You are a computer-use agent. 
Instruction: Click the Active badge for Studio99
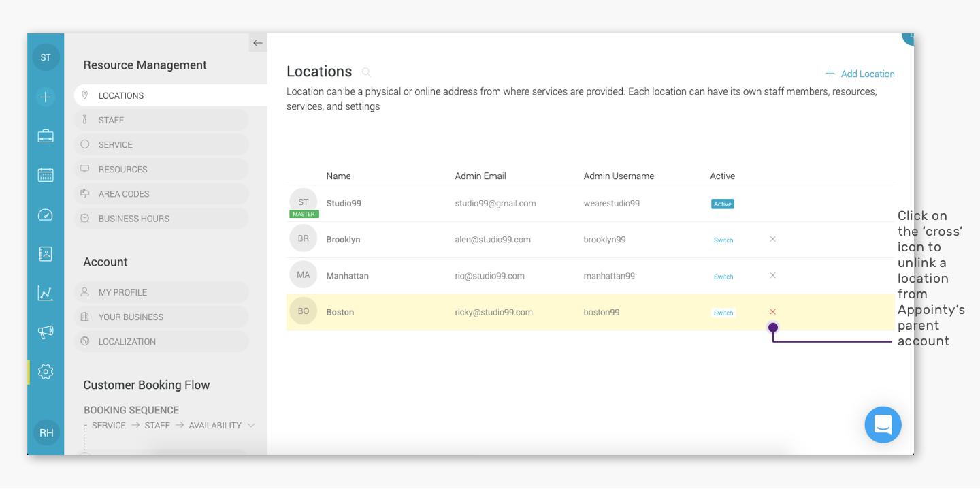point(723,204)
